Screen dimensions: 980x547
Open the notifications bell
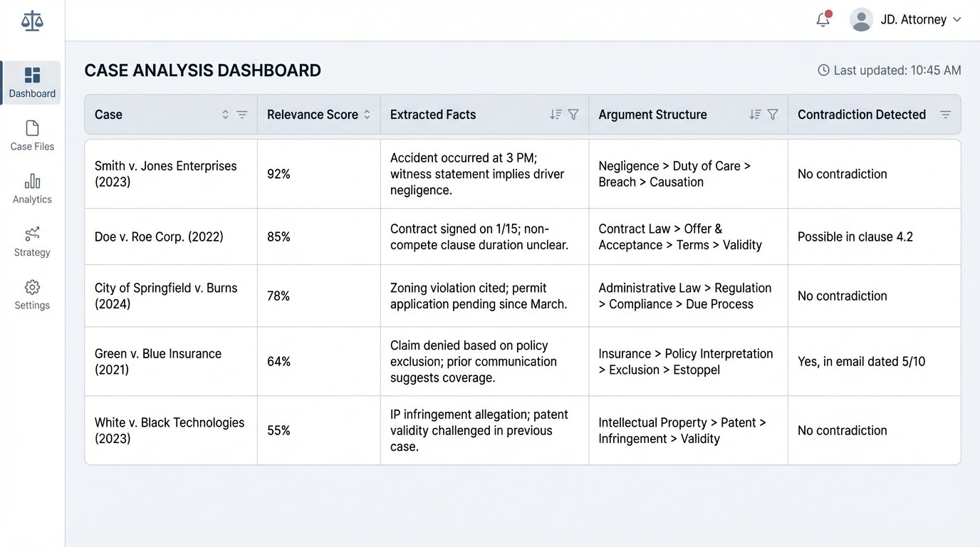[823, 20]
